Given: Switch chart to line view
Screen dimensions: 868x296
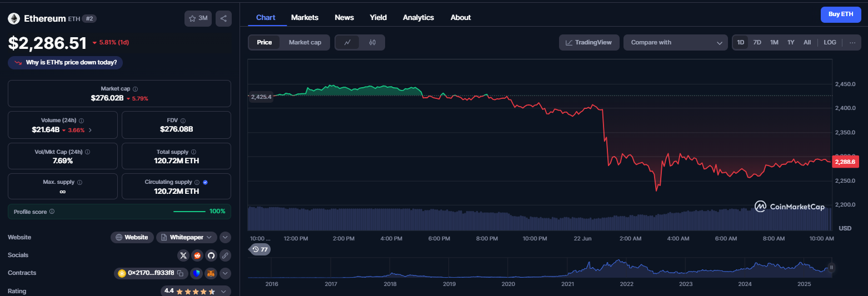Looking at the screenshot, I should [347, 42].
